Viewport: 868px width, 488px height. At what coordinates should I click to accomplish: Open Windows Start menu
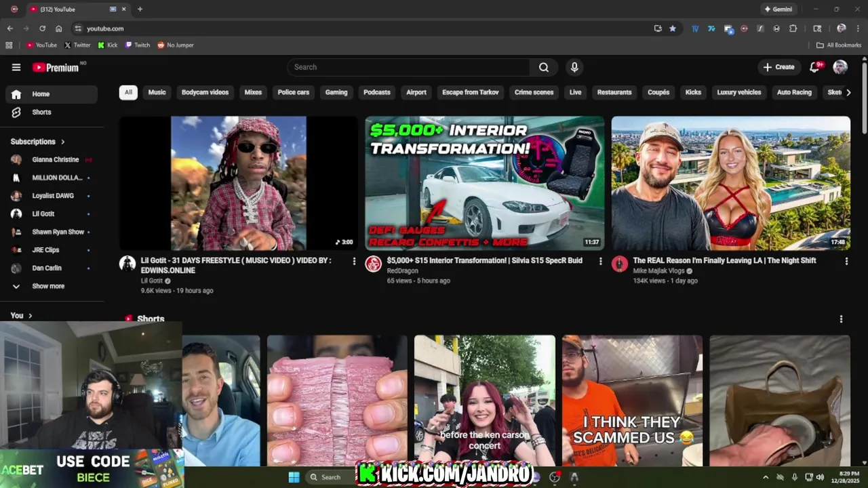coord(294,477)
